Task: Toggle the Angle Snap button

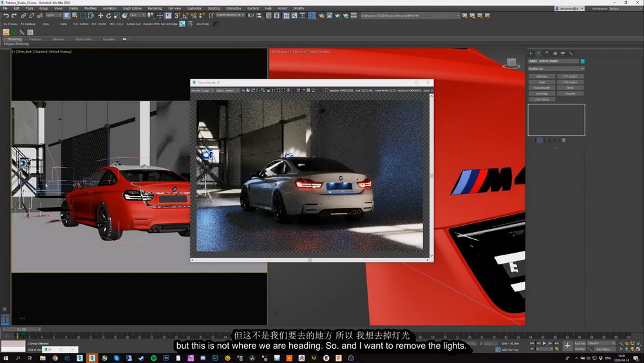Action: pyautogui.click(x=185, y=15)
